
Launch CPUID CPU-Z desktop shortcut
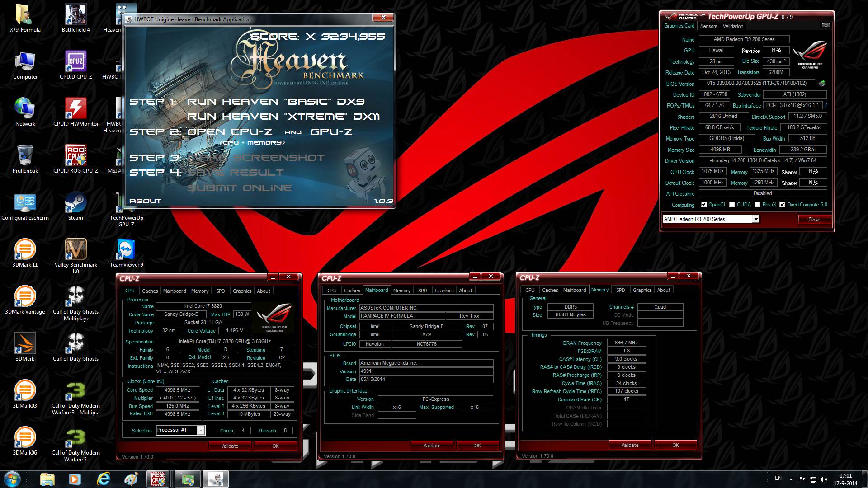coord(75,66)
